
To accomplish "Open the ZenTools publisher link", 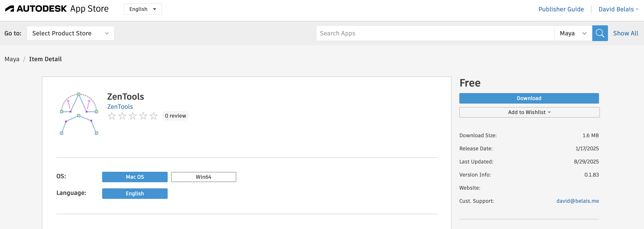I will click(120, 107).
